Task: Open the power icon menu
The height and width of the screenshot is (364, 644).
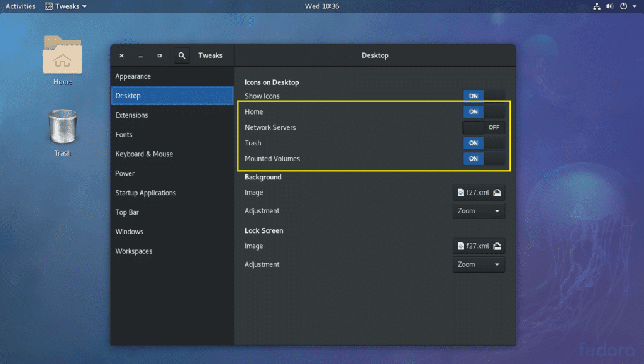Action: tap(622, 6)
